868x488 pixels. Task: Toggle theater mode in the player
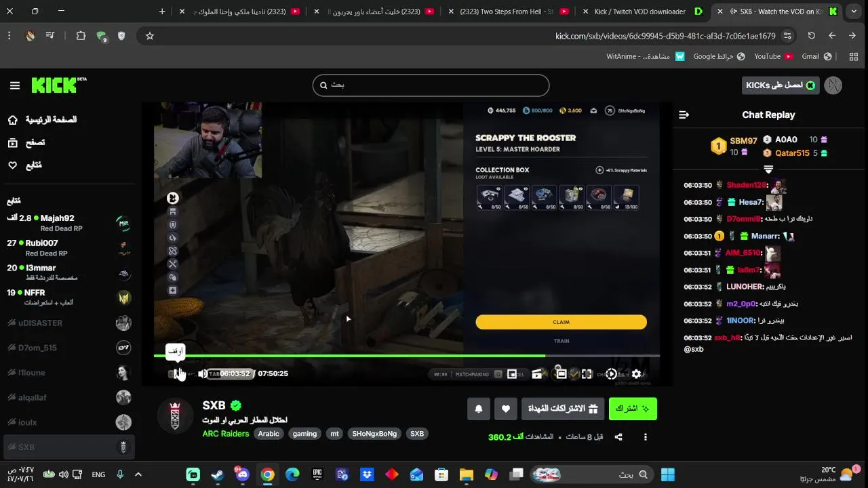561,373
